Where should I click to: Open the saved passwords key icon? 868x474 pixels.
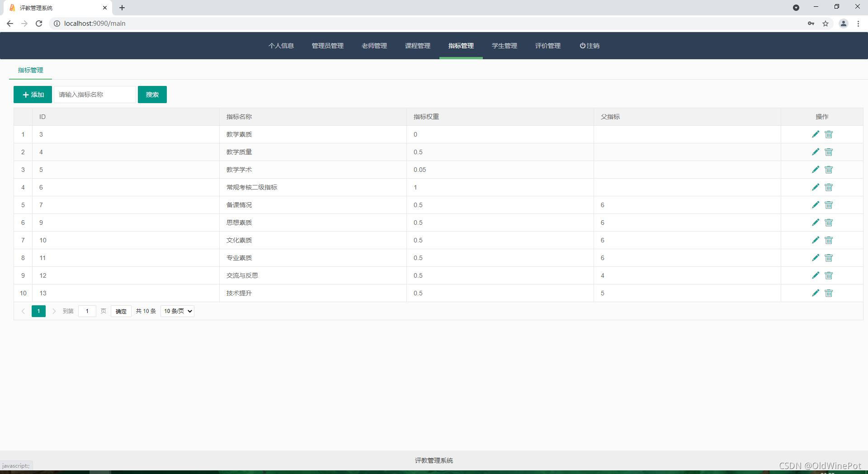[x=811, y=24]
